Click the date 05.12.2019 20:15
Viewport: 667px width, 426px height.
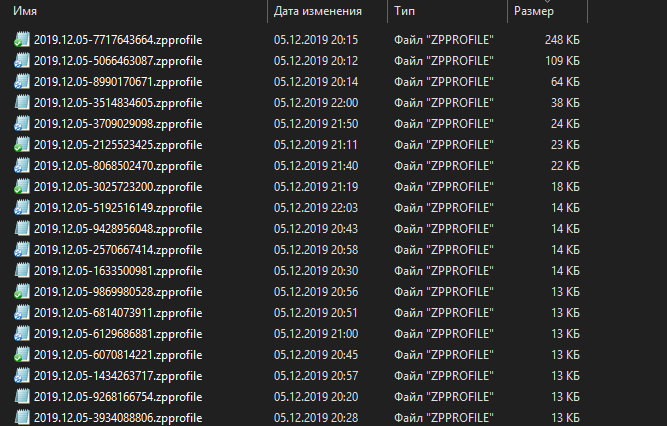click(316, 40)
